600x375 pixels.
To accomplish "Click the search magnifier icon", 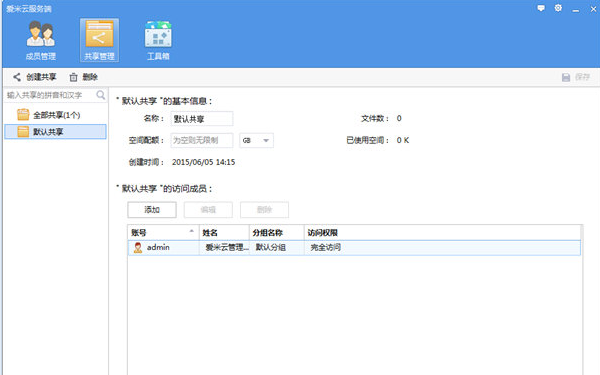I will [x=101, y=95].
